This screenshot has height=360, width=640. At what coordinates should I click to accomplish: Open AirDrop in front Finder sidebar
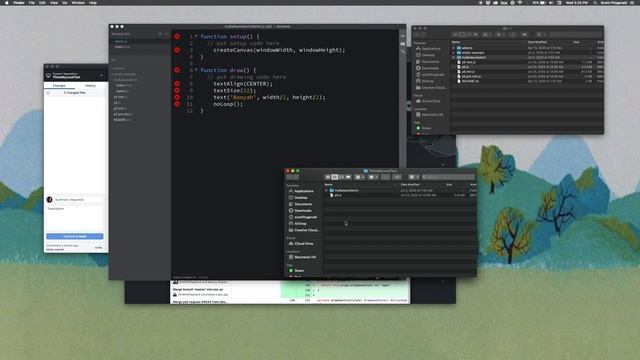click(298, 224)
